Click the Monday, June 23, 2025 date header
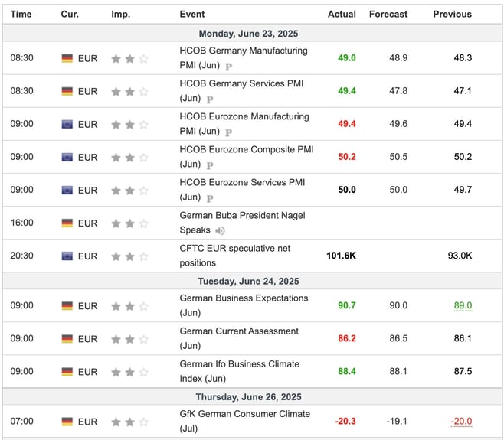The image size is (504, 440). tap(248, 34)
